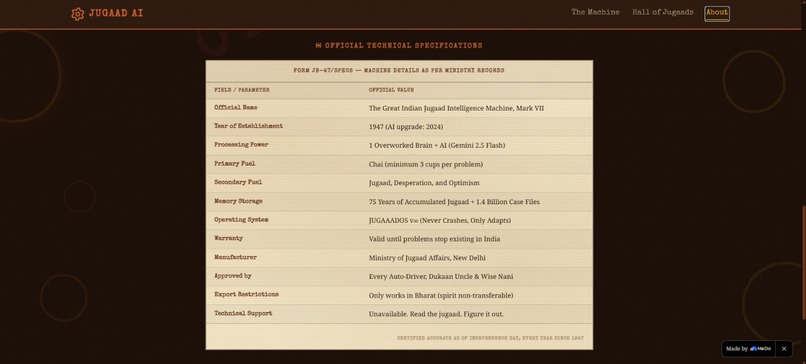This screenshot has width=806, height=364.
Task: Click Certified accurate as of Independence Day footer
Action: [490, 338]
